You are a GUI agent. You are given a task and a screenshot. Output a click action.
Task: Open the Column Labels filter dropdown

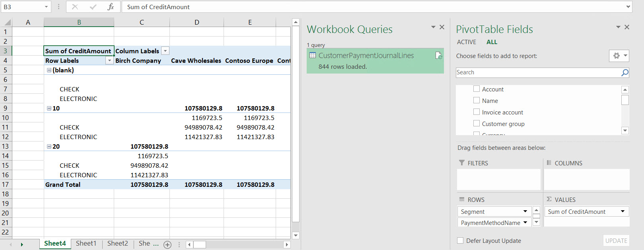coord(165,51)
